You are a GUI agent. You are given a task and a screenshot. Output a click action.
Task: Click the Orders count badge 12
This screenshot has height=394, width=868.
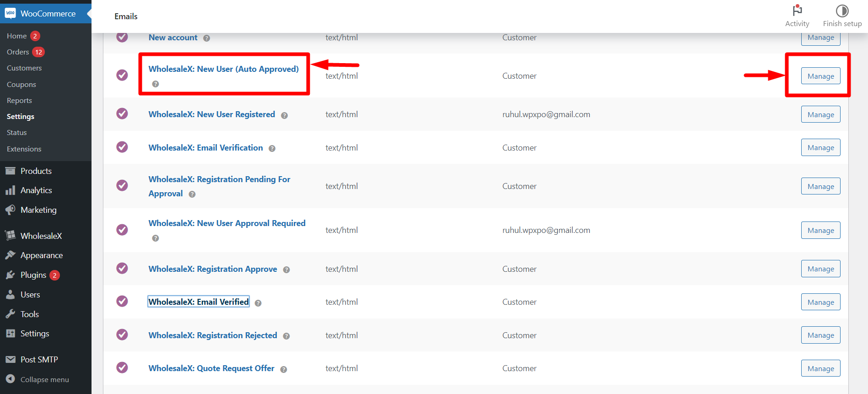pos(38,52)
